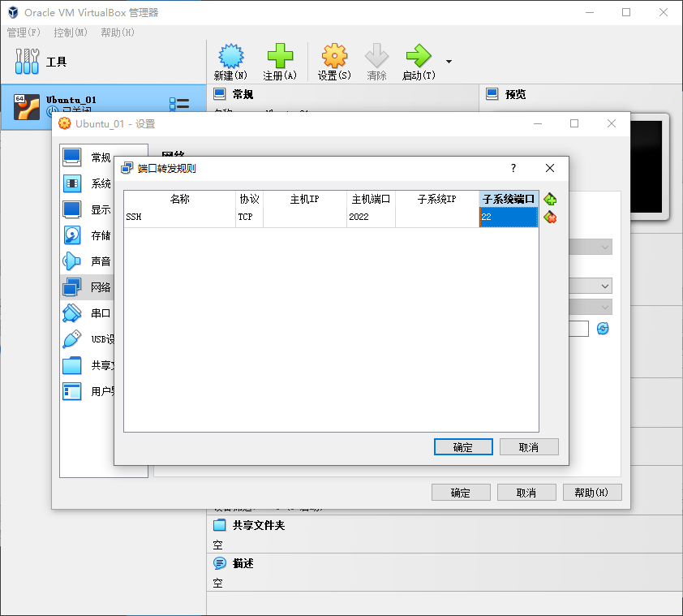Click the host port 2022 cell

point(372,217)
